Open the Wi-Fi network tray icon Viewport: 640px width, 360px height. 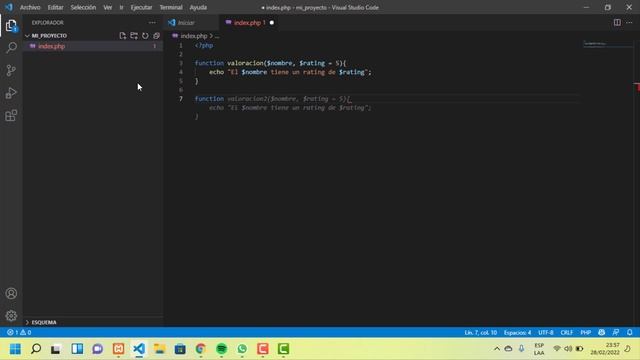point(557,349)
